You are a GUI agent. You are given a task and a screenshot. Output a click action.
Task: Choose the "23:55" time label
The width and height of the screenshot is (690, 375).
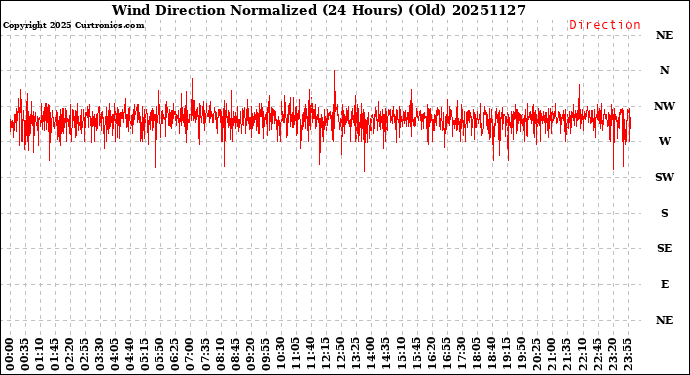(x=627, y=355)
